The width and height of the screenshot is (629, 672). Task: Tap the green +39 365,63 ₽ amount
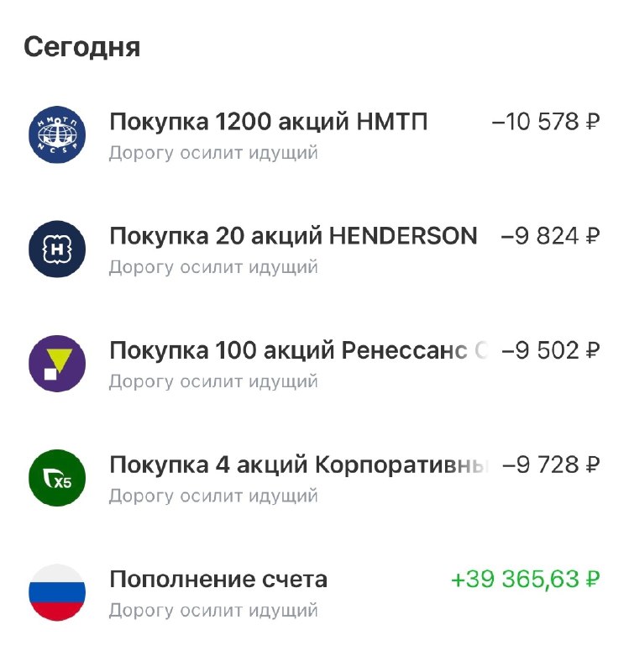pos(526,580)
